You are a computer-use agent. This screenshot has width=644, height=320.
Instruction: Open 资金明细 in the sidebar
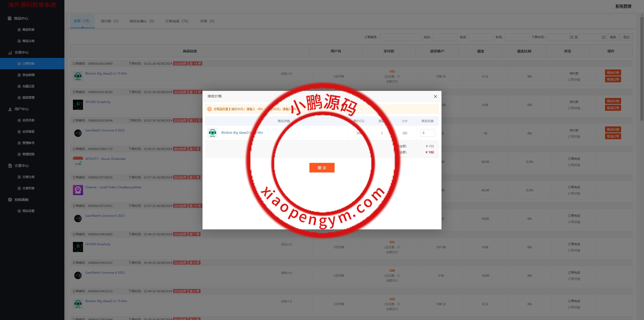pos(28,75)
